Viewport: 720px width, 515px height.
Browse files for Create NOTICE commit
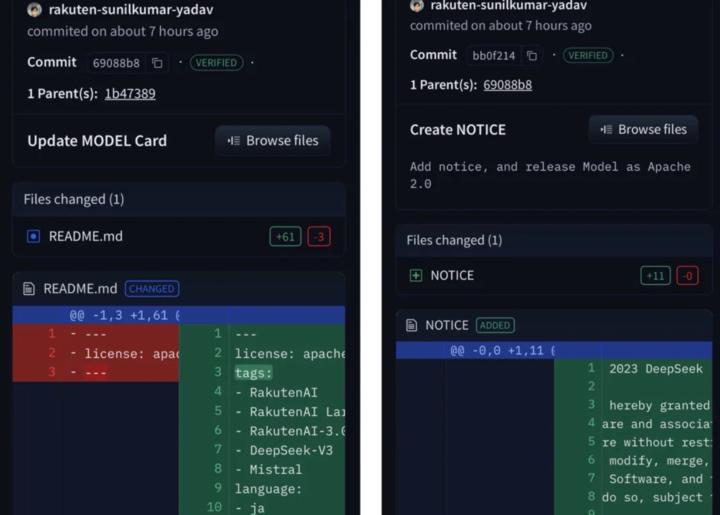(642, 129)
